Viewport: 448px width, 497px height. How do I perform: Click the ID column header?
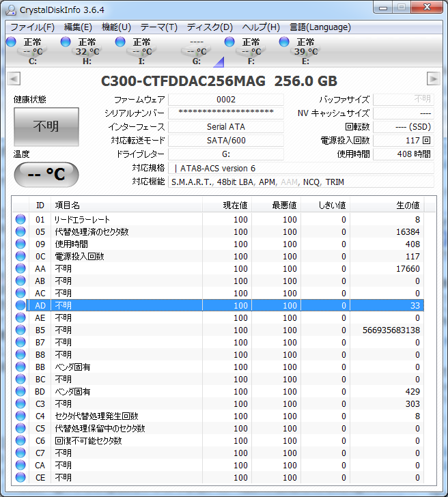point(40,205)
